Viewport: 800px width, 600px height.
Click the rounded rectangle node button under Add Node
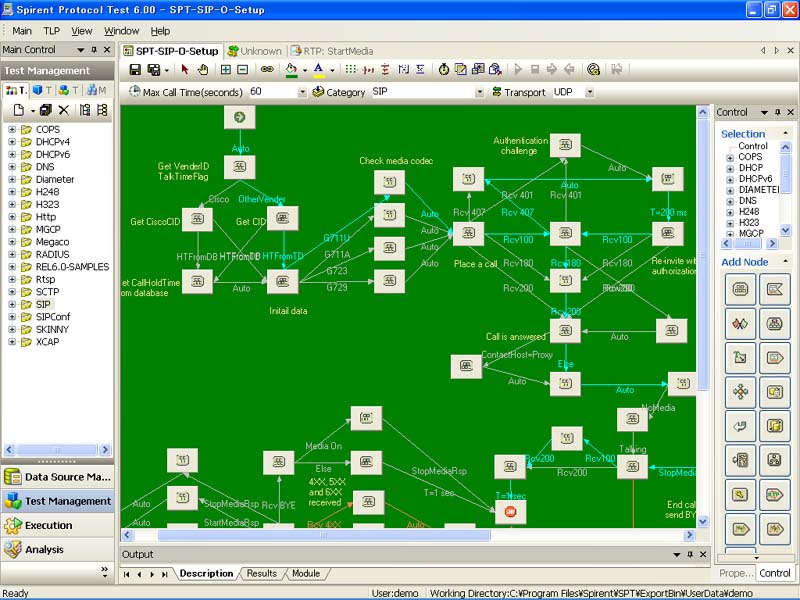tap(740, 289)
